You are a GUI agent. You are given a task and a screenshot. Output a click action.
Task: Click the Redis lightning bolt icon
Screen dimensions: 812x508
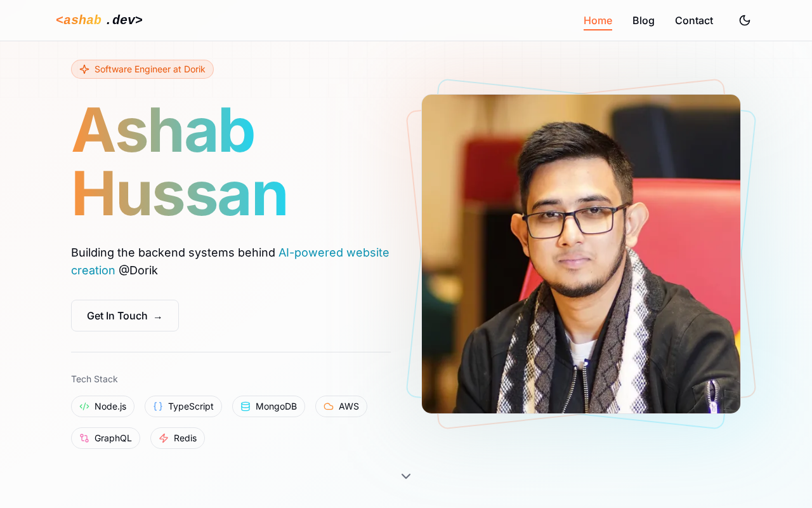point(164,438)
